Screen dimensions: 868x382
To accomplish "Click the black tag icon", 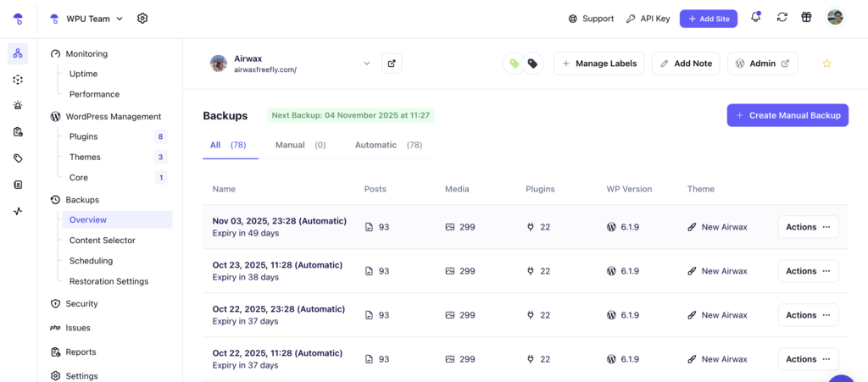I will click(532, 64).
